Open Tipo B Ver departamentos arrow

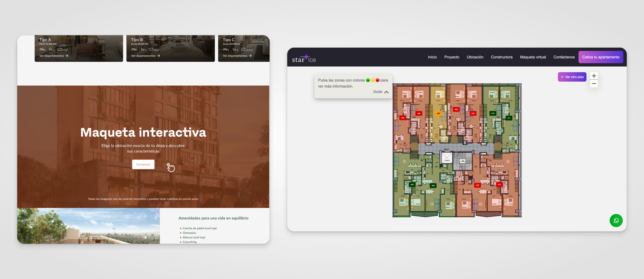158,56
